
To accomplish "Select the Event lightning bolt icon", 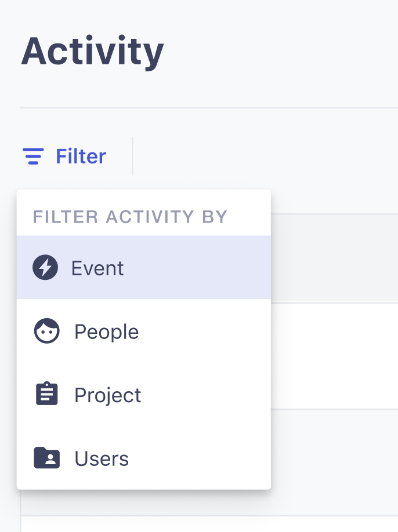I will [45, 267].
